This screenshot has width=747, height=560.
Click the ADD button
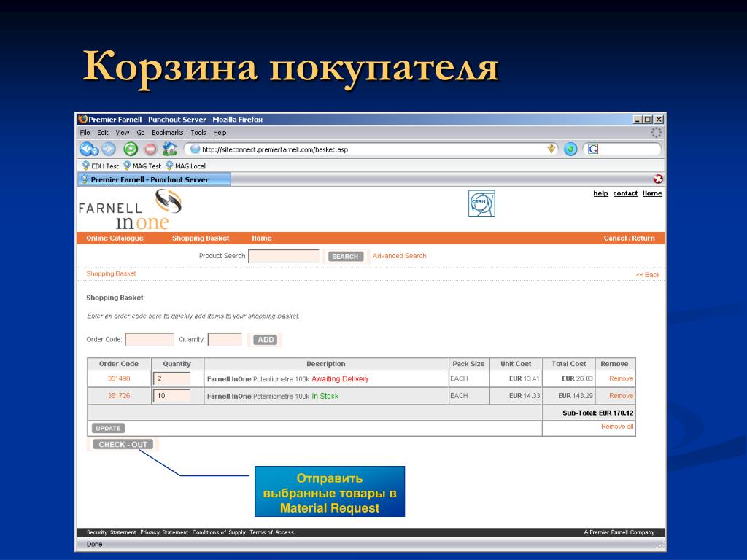tap(266, 340)
